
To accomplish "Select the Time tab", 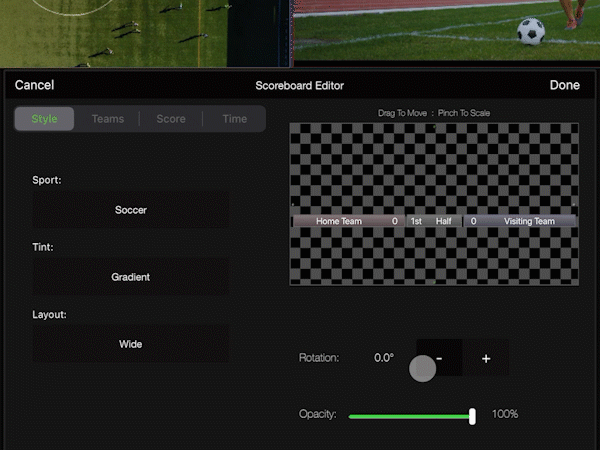I will (x=235, y=119).
